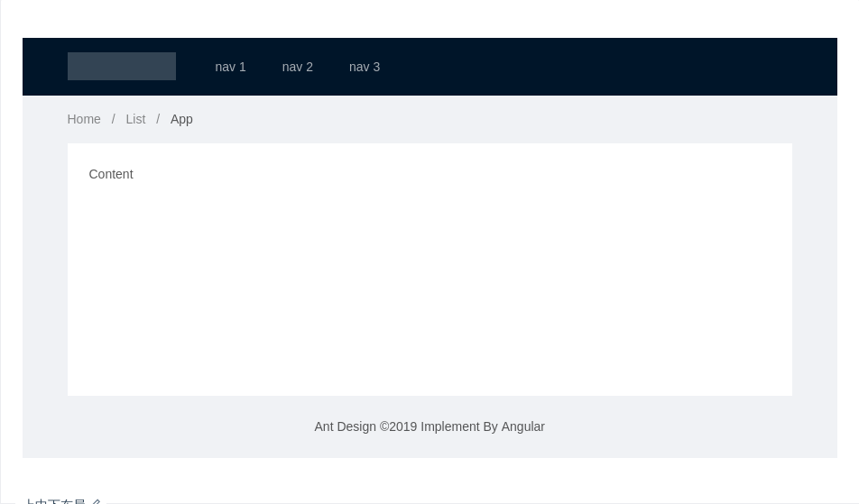The height and width of the screenshot is (504, 859).
Task: Click blank area above the dark header
Action: pyautogui.click(x=429, y=18)
